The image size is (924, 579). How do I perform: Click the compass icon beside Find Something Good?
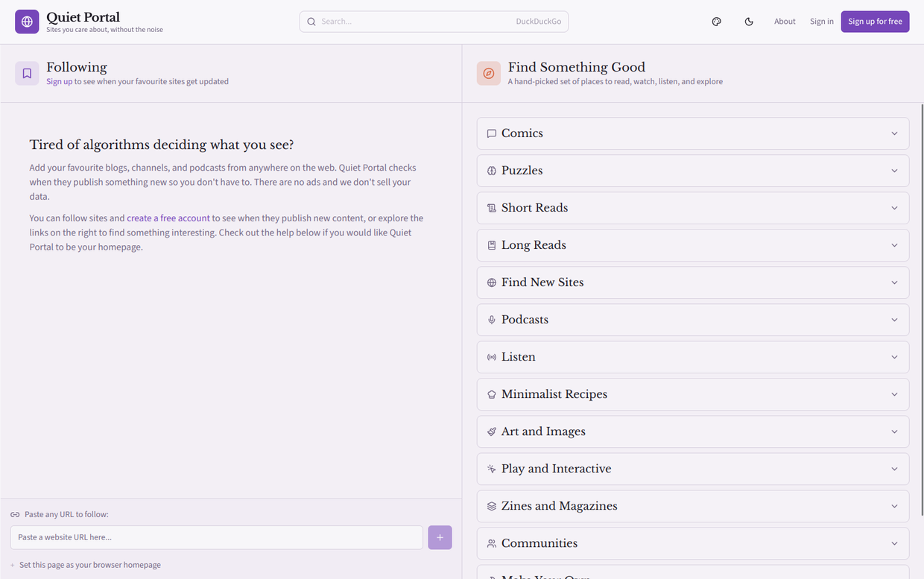[x=489, y=73]
